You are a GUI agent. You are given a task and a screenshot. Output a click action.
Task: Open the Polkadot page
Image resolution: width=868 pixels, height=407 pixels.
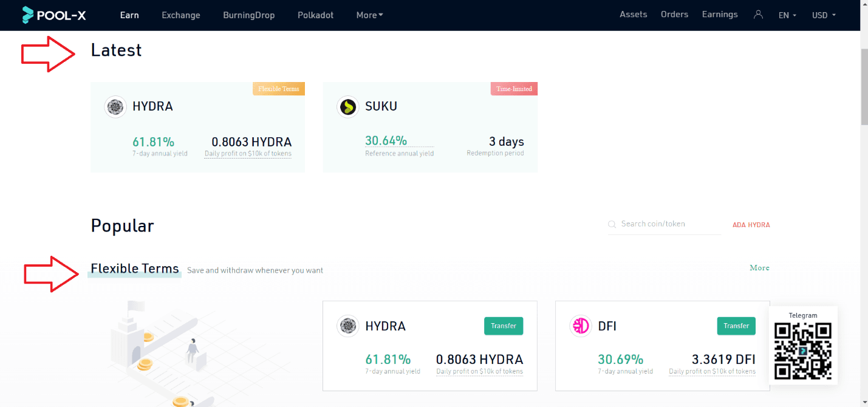point(316,15)
